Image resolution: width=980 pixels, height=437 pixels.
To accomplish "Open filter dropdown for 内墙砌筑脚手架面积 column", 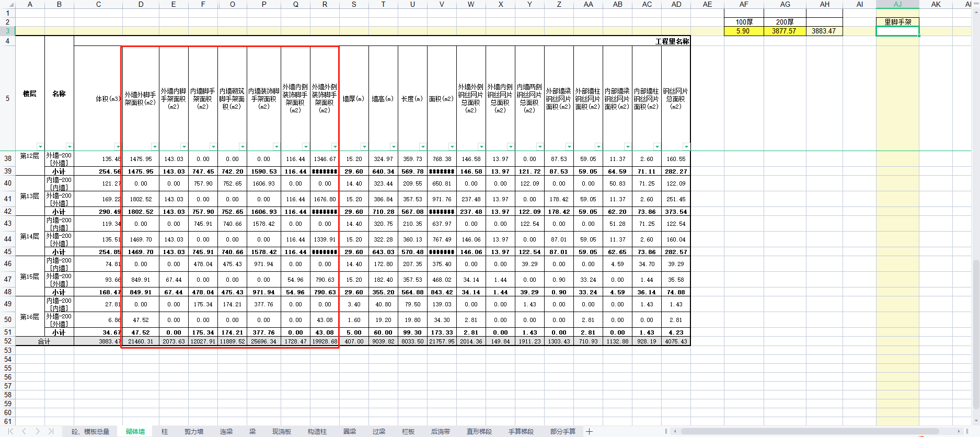I will [x=243, y=147].
